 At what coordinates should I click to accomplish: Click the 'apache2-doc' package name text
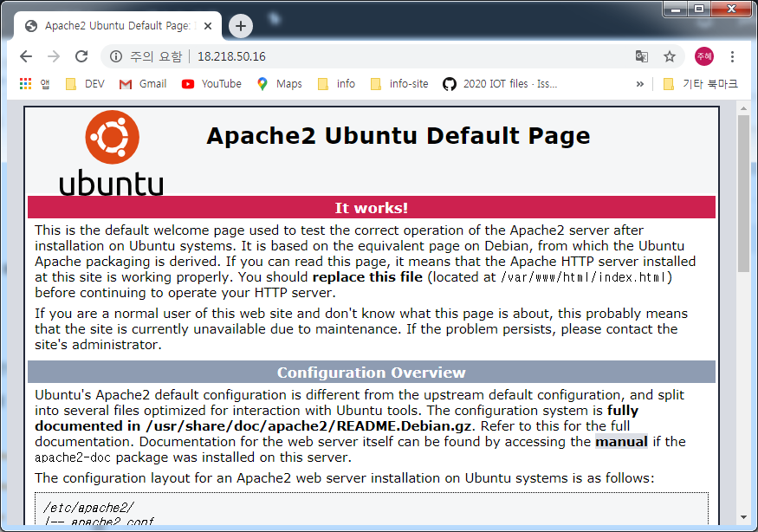click(73, 457)
